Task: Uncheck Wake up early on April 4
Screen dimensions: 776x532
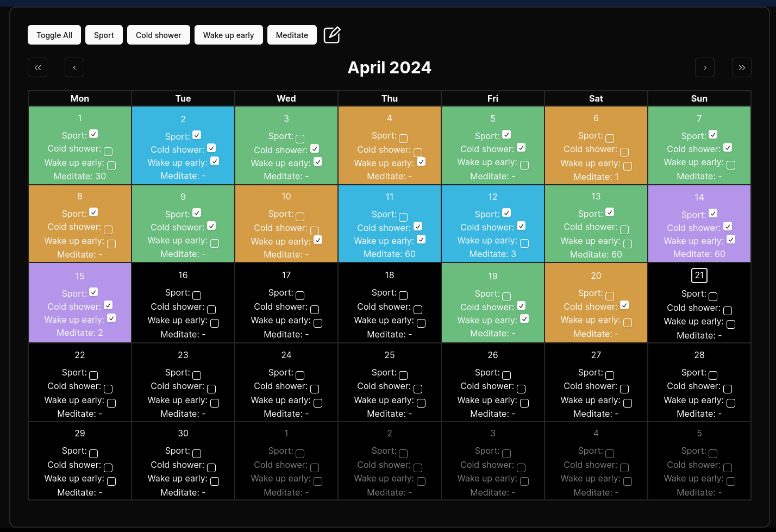Action: point(421,162)
